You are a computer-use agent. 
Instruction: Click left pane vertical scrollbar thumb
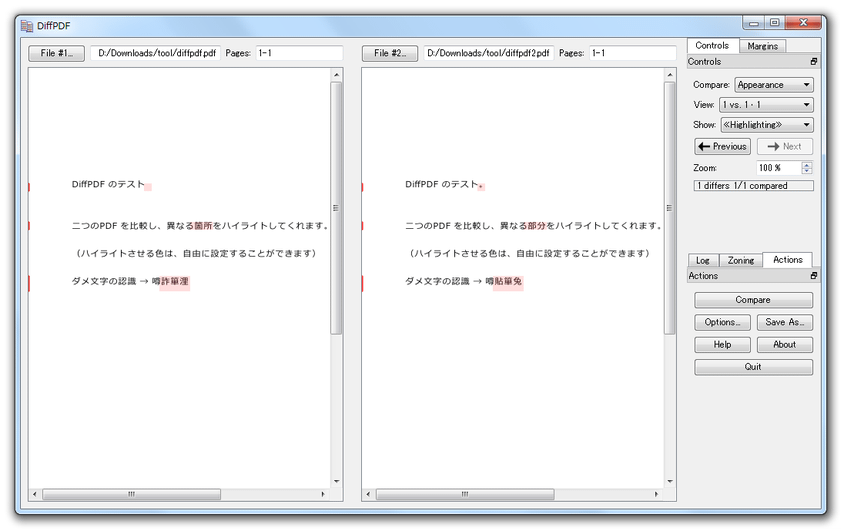(x=336, y=208)
